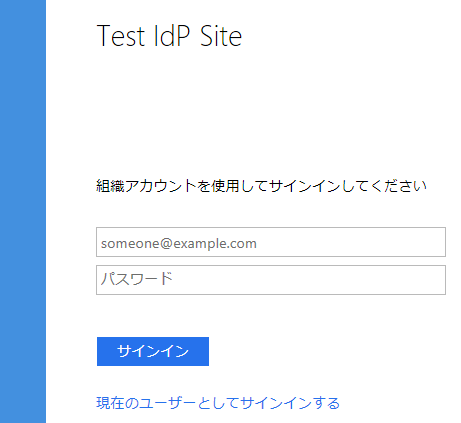461x423 pixels.
Task: Click the word 'Site' in page title
Action: pos(221,36)
